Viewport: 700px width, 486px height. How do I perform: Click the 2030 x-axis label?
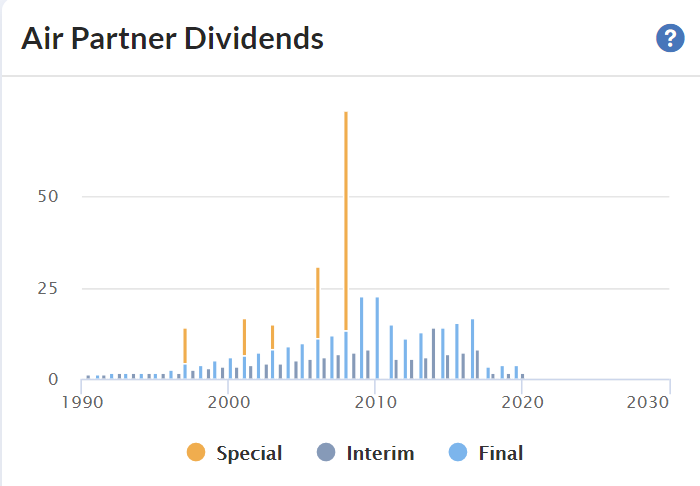tap(648, 403)
